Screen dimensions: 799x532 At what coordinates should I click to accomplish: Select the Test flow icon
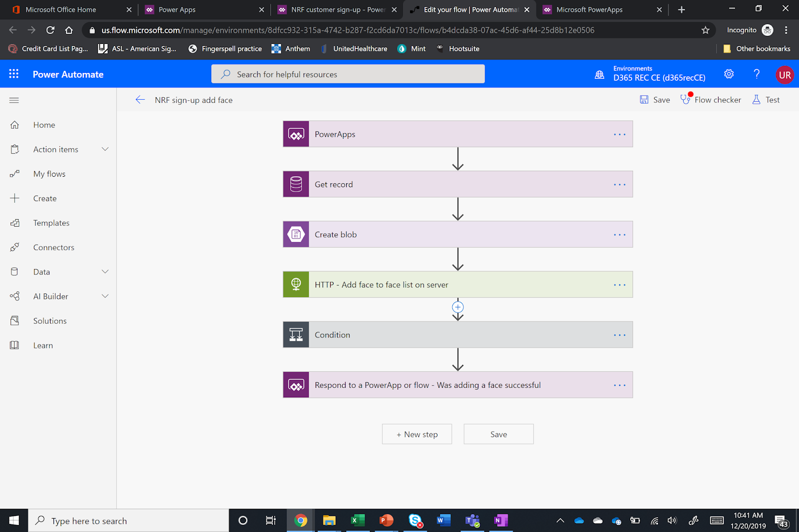pos(765,99)
